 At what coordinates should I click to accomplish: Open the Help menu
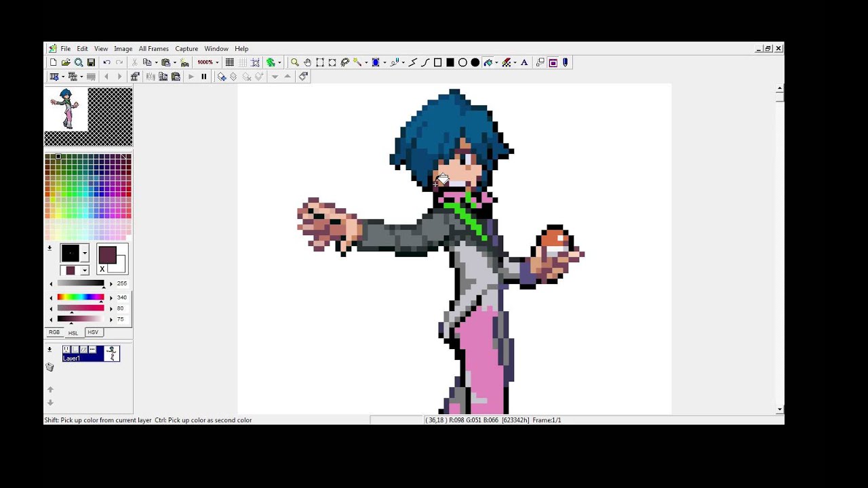coord(241,49)
